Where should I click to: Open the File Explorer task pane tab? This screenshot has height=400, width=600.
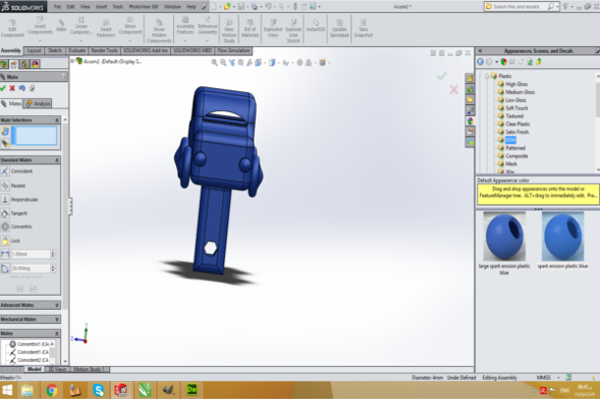[470, 100]
